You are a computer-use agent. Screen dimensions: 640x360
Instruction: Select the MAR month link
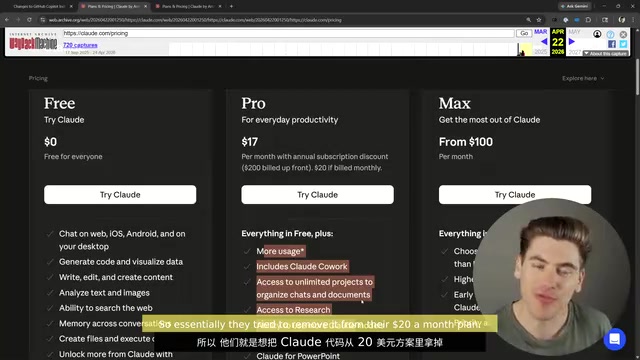(540, 32)
